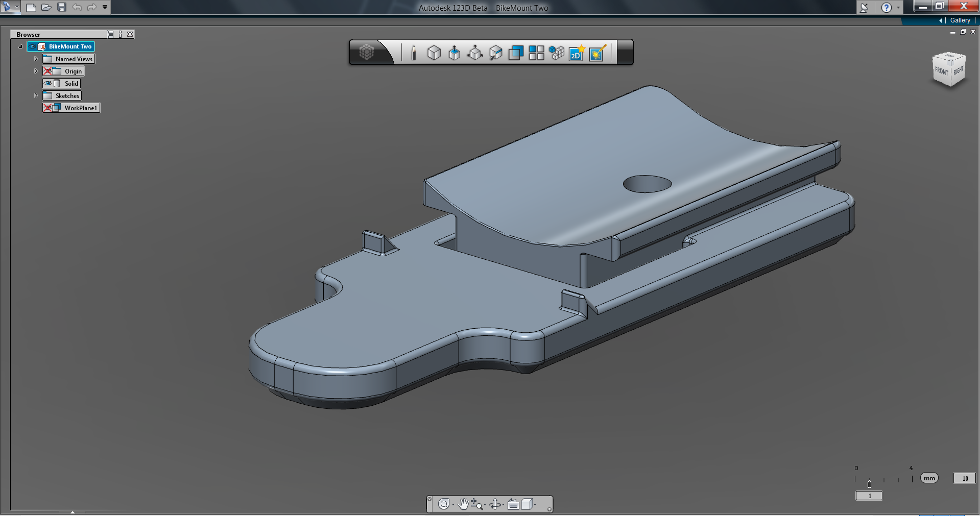Expand the Sketches folder

click(36, 95)
